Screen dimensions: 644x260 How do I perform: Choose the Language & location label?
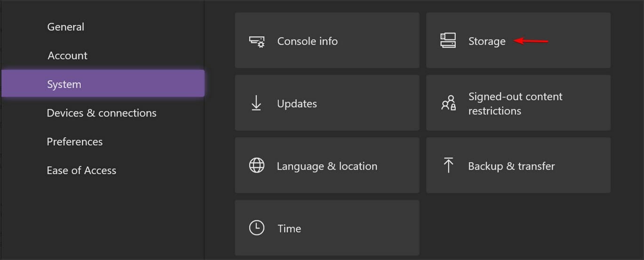327,166
